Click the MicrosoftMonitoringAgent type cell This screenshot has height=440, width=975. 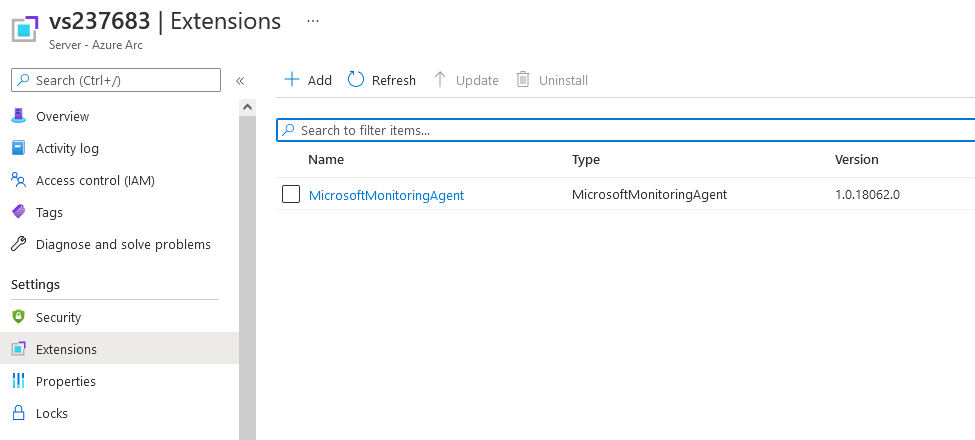coord(649,195)
